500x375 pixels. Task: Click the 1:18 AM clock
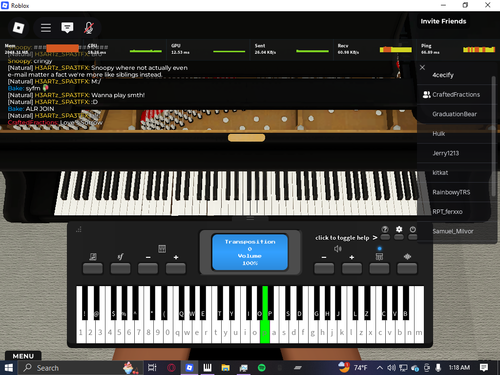(459, 368)
